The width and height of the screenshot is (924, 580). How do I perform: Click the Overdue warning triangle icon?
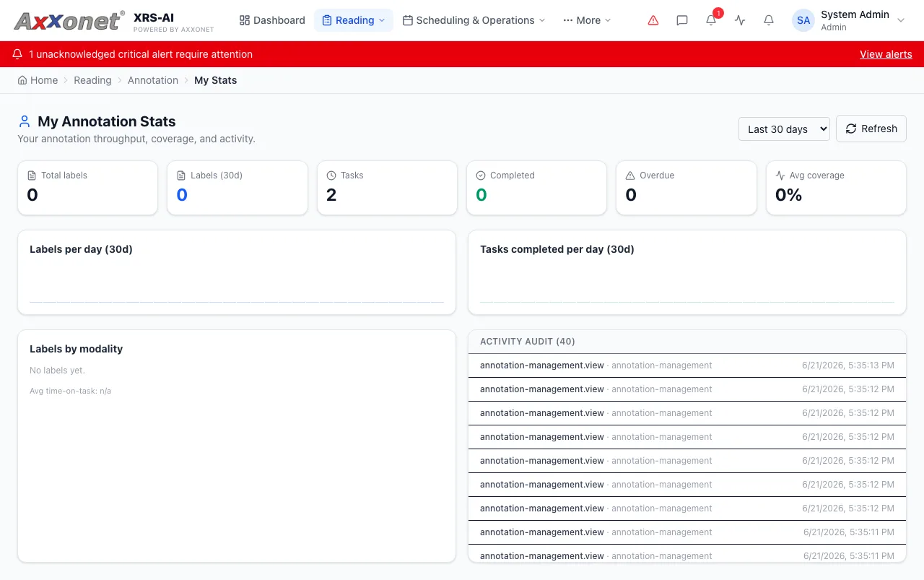pos(630,176)
